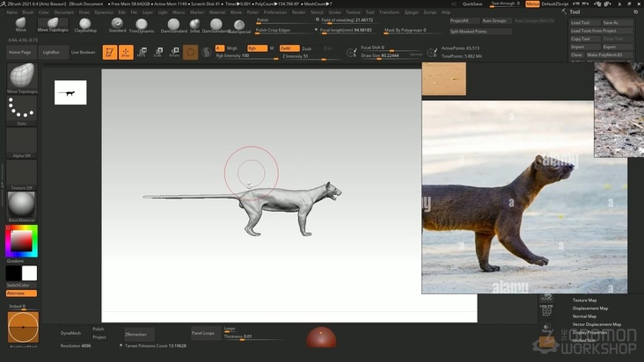
Task: Switch to Rotate gizmo mode
Action: (174, 52)
